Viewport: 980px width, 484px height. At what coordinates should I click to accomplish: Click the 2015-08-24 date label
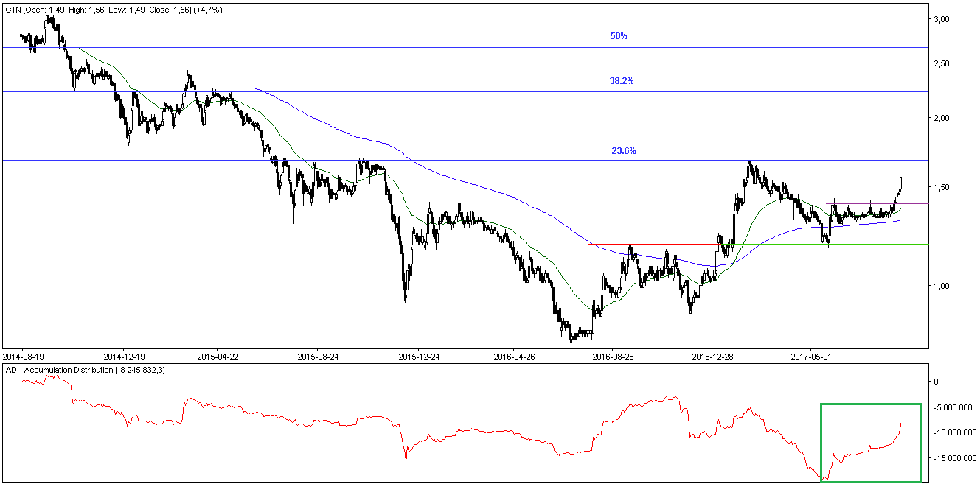click(x=318, y=356)
